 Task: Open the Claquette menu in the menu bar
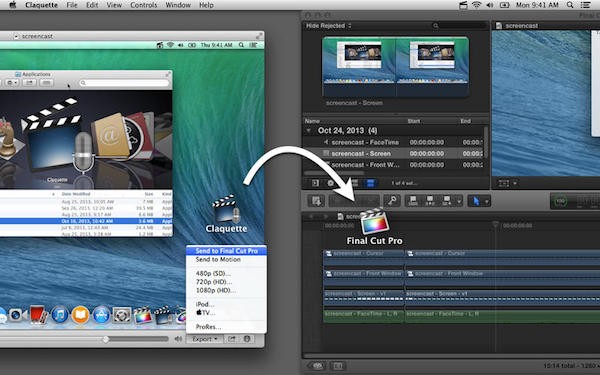pos(41,5)
